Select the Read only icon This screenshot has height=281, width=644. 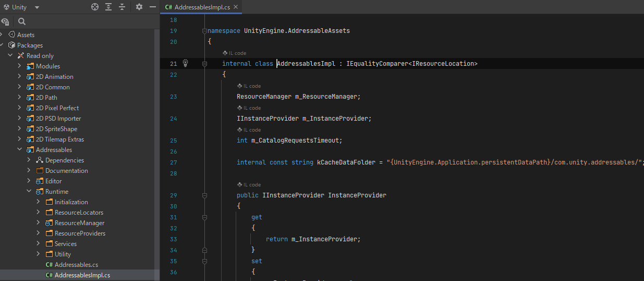click(x=21, y=55)
